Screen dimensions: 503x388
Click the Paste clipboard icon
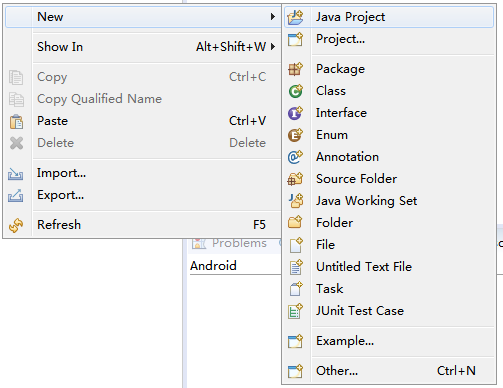[16, 121]
